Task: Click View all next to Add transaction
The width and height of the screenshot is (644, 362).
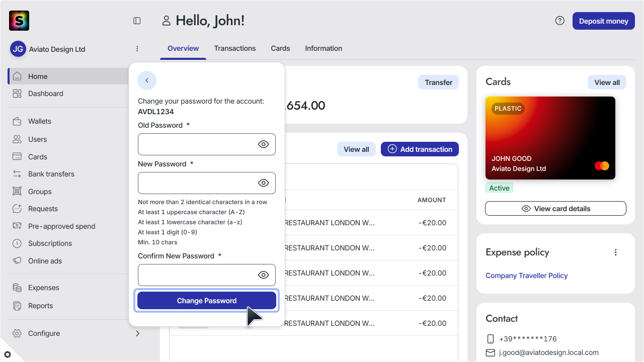Action: 356,149
